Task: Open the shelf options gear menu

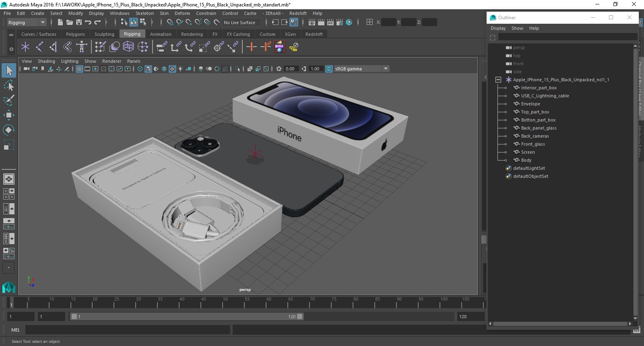Action: pos(11,49)
